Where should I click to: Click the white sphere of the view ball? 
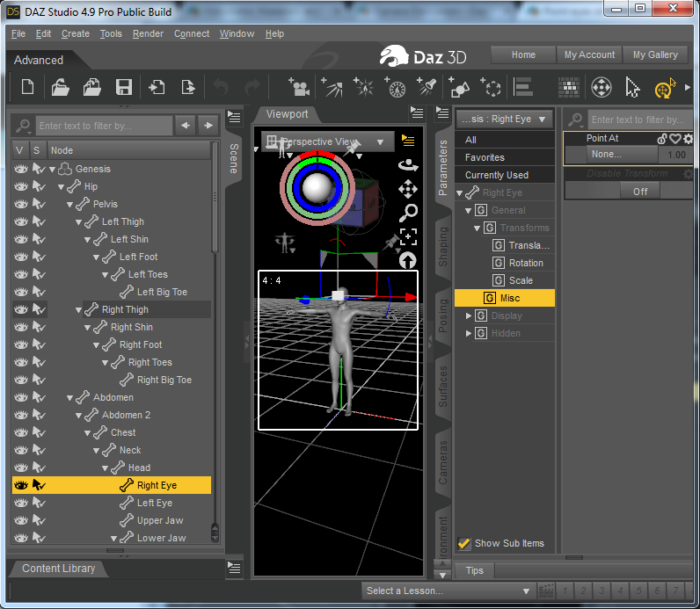(317, 187)
